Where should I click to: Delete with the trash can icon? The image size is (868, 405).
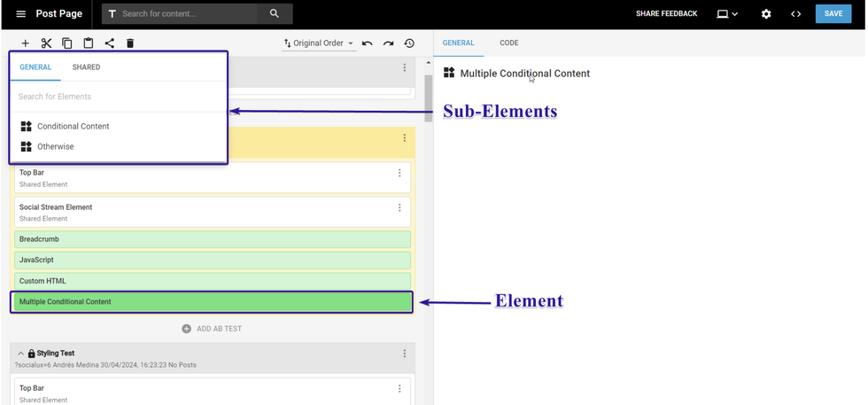click(x=130, y=43)
